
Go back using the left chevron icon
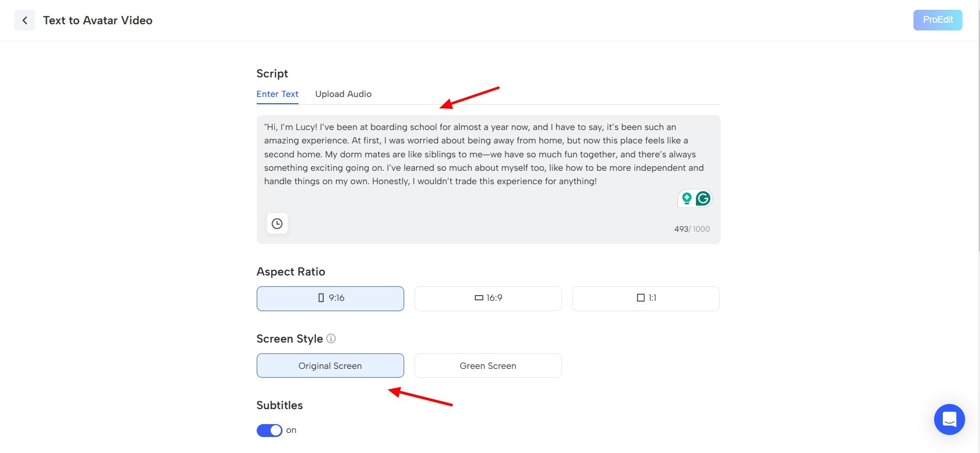pyautogui.click(x=24, y=21)
